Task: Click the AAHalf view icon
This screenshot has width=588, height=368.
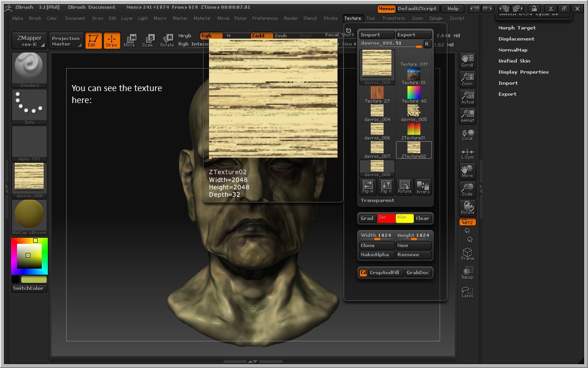Action: [467, 116]
